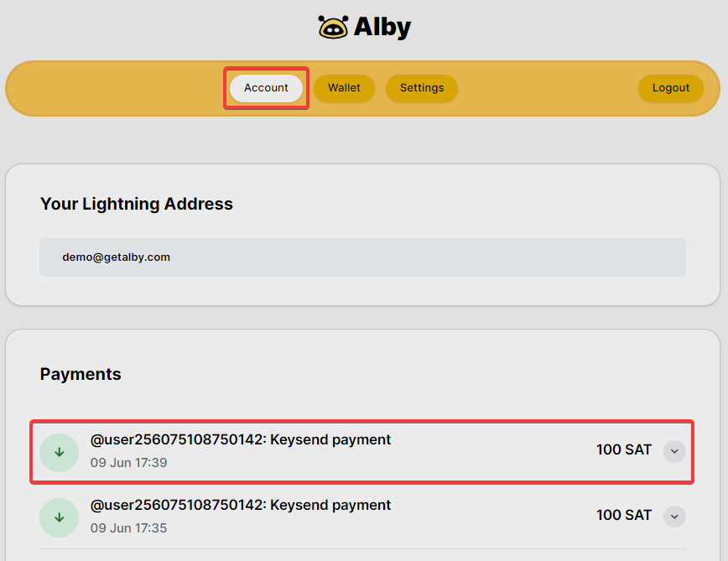The image size is (728, 561).
Task: Switch to the Wallet tab
Action: (344, 88)
